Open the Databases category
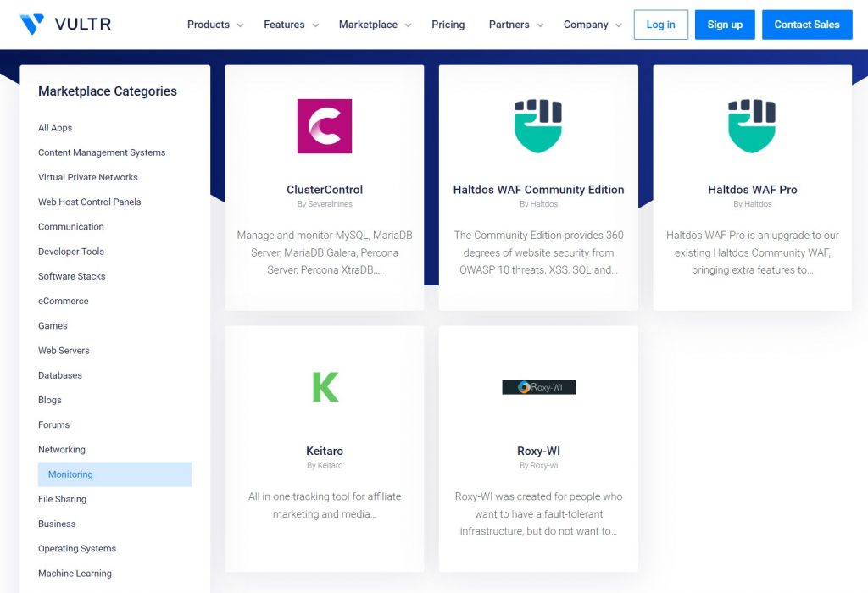This screenshot has height=593, width=868. 60,375
